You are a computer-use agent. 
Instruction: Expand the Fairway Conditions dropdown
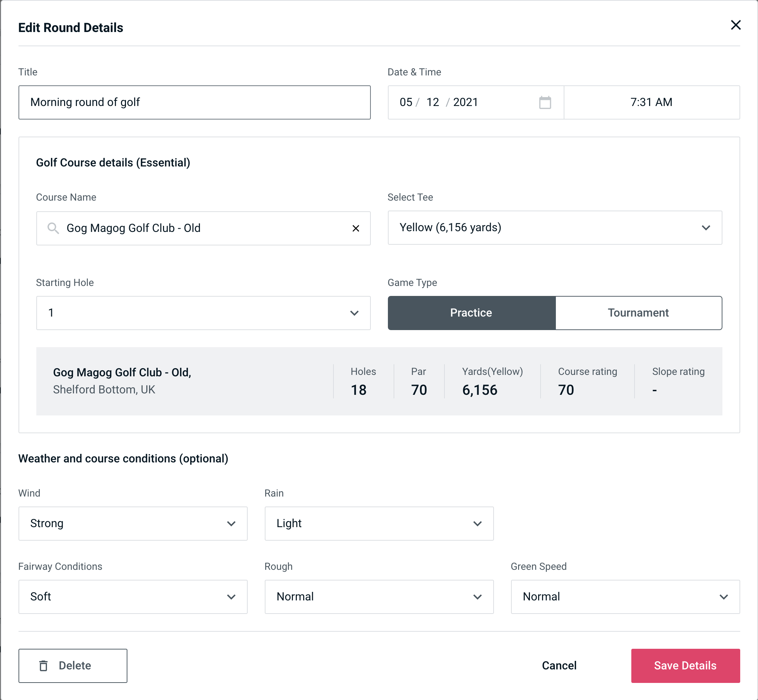[132, 596]
